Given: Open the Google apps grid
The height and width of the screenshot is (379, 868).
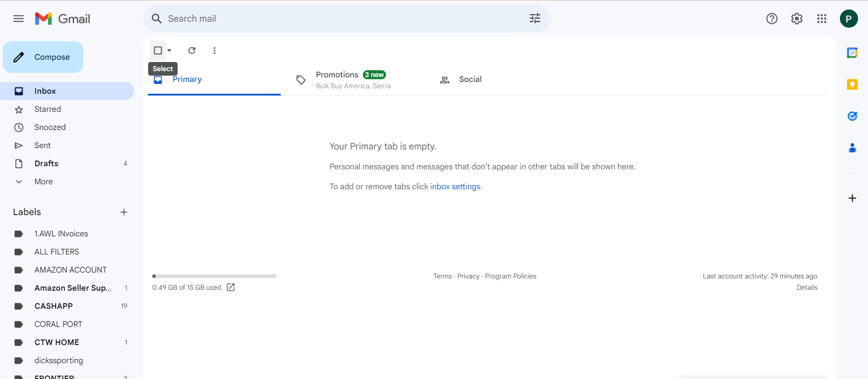Looking at the screenshot, I should coord(822,19).
